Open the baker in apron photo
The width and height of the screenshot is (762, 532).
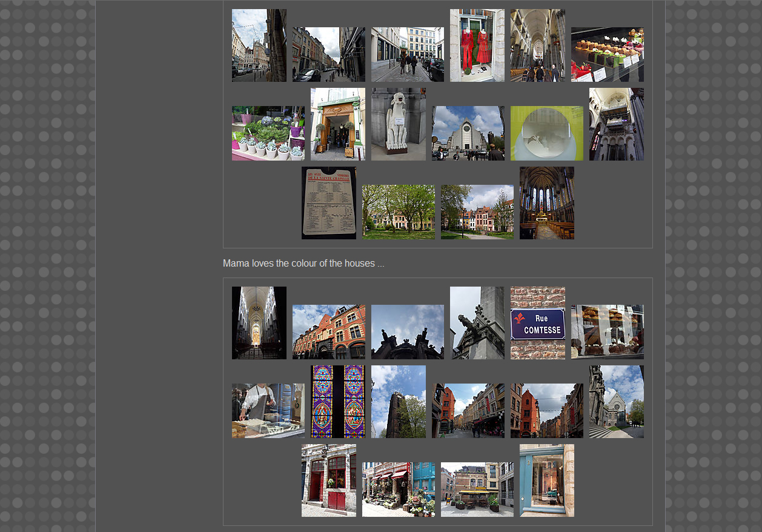268,411
